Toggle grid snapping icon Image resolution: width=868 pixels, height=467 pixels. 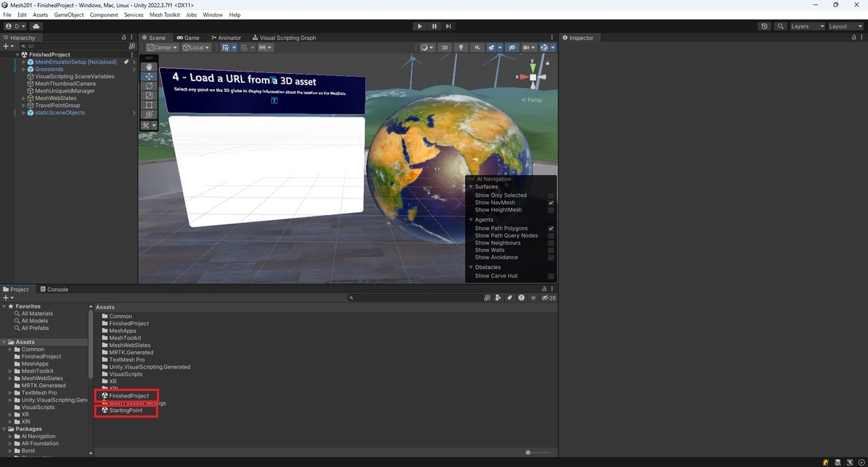[244, 48]
